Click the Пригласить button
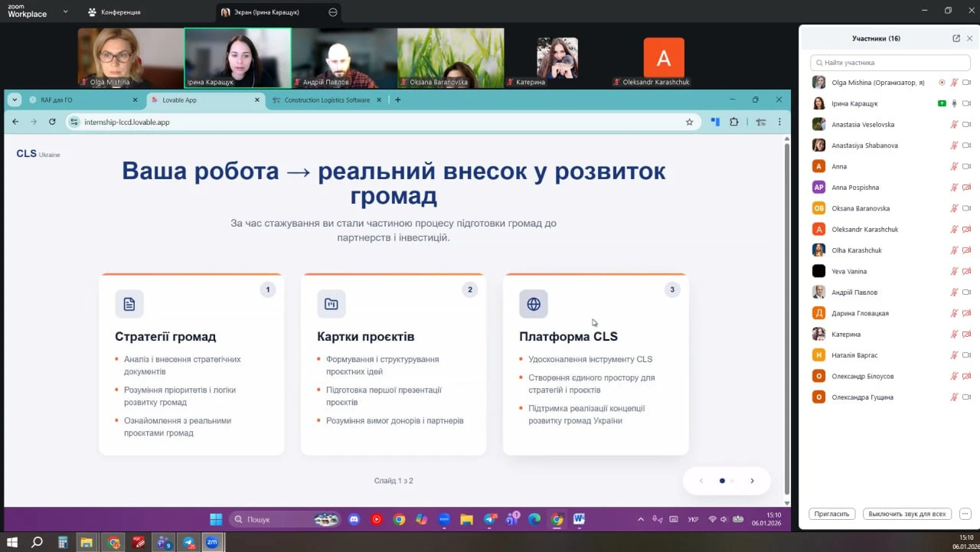Viewport: 980px width, 552px height. pyautogui.click(x=832, y=514)
